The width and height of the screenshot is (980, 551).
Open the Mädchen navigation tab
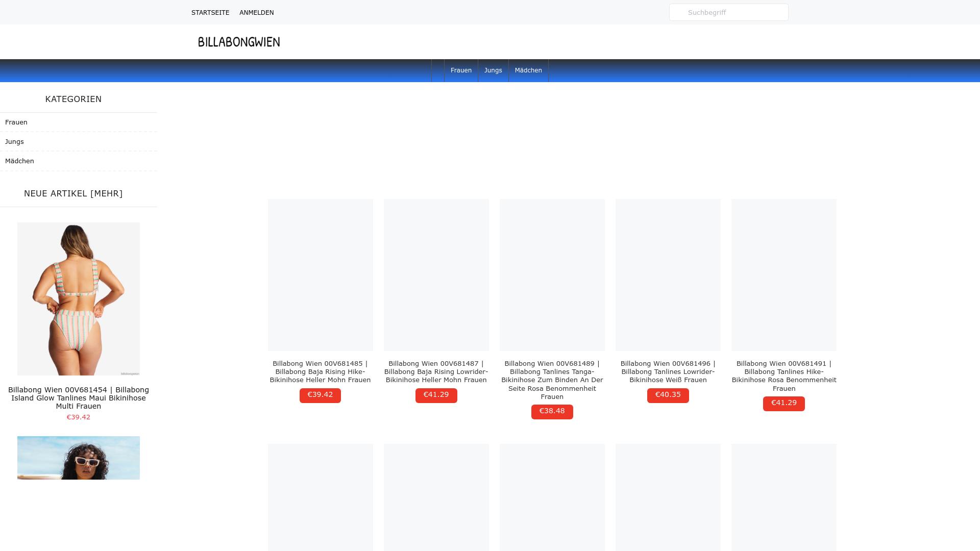tap(528, 70)
